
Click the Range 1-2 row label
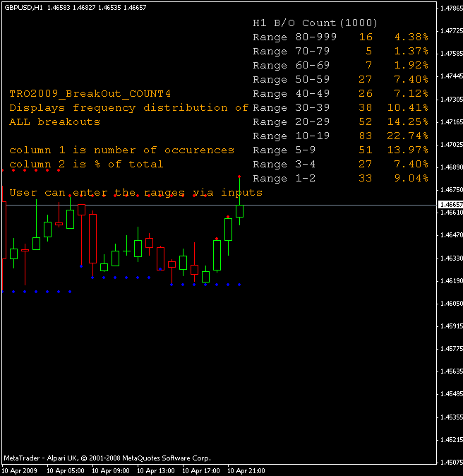[x=284, y=179]
